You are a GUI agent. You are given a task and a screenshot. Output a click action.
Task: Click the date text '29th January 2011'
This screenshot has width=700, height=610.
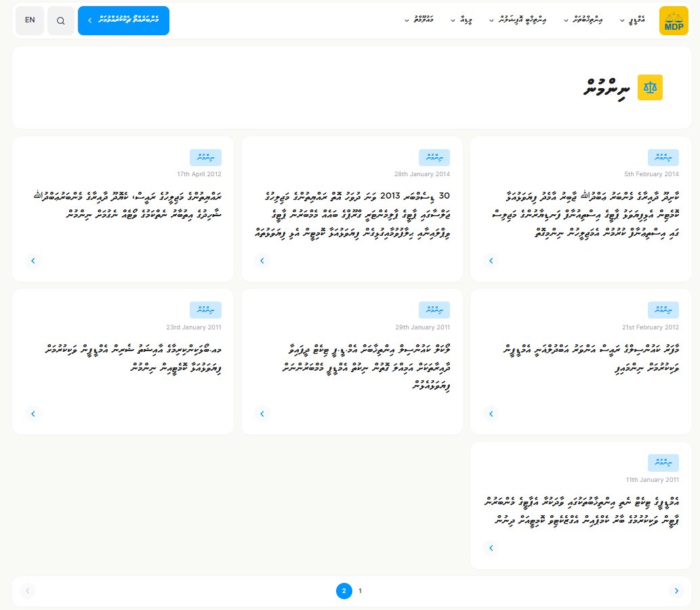422,327
